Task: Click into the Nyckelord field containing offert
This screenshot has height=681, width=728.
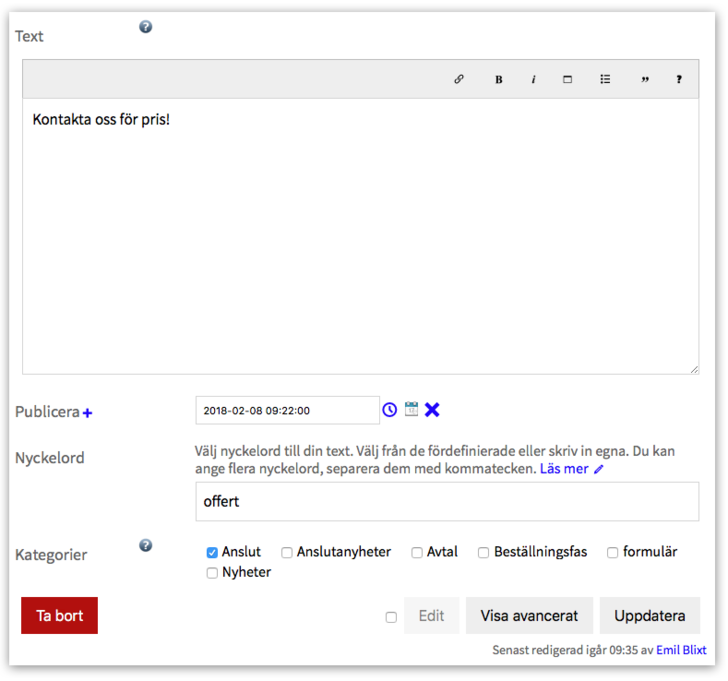Action: [446, 501]
